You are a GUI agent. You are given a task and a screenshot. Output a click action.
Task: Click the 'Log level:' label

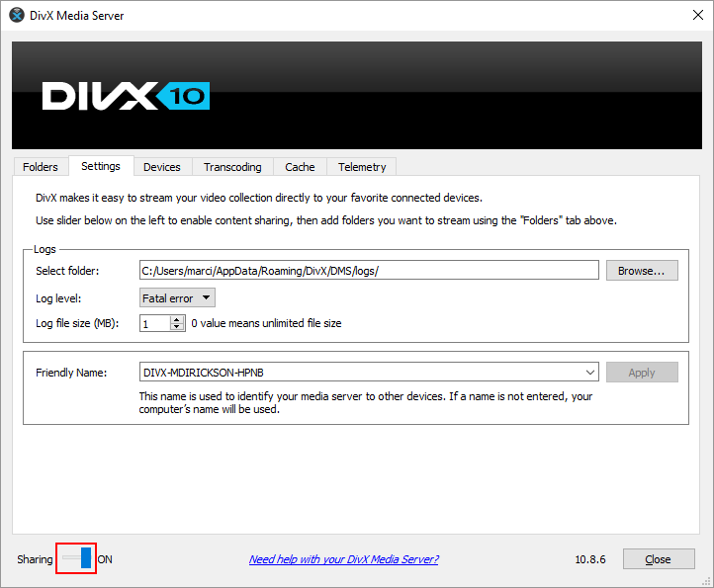tap(58, 298)
